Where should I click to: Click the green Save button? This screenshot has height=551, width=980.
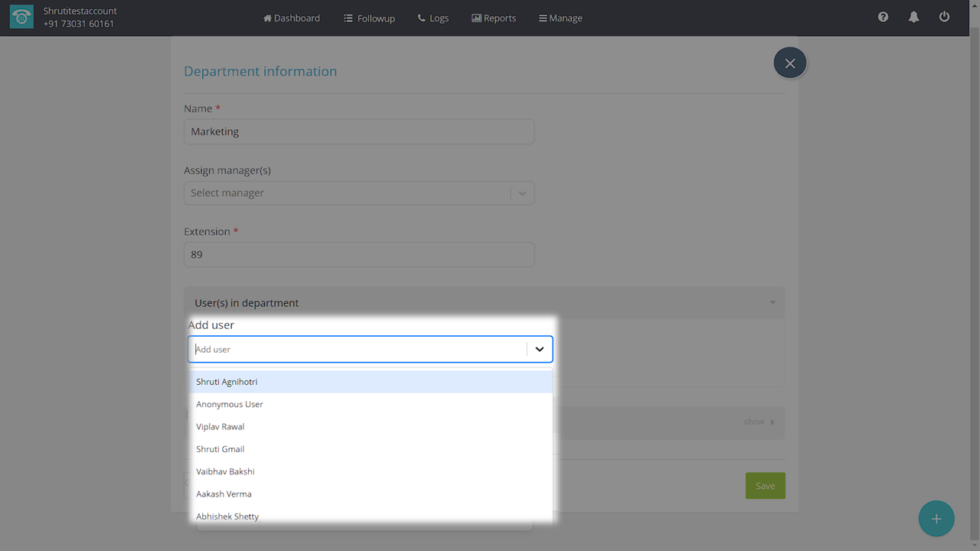point(765,486)
